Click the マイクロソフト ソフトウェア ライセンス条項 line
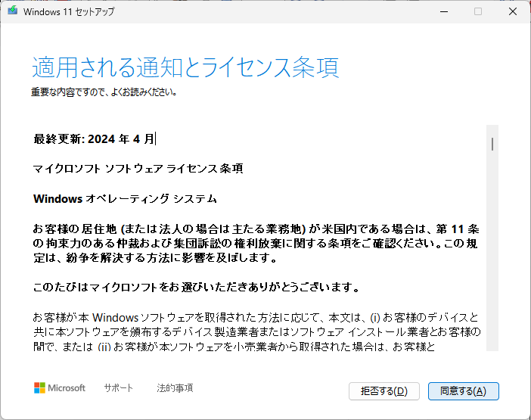The width and height of the screenshot is (531, 420). (138, 169)
